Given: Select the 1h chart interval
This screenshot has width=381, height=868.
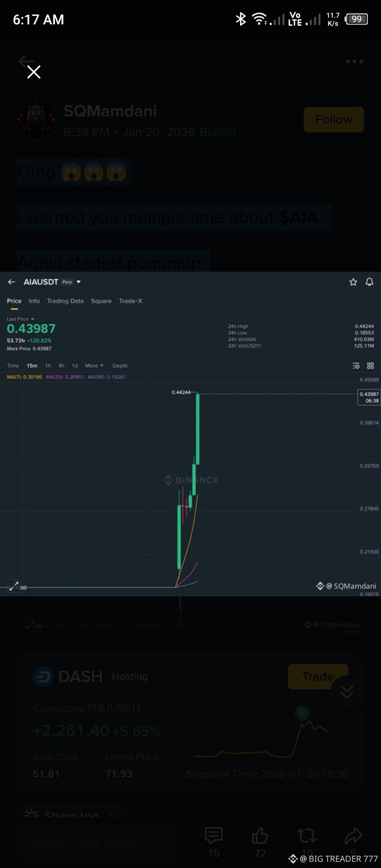Looking at the screenshot, I should (48, 366).
